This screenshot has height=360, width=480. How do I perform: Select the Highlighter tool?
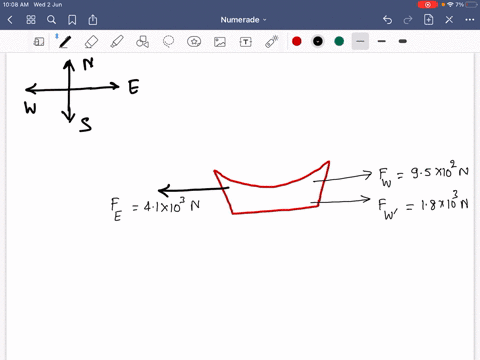(x=117, y=42)
